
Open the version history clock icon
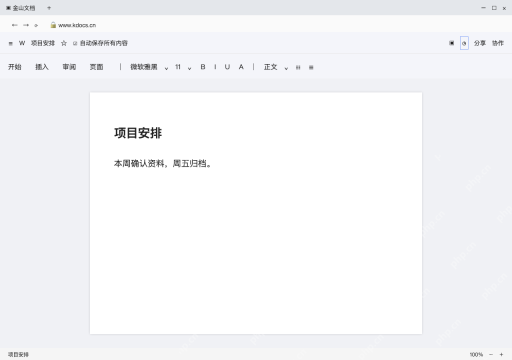coord(464,43)
